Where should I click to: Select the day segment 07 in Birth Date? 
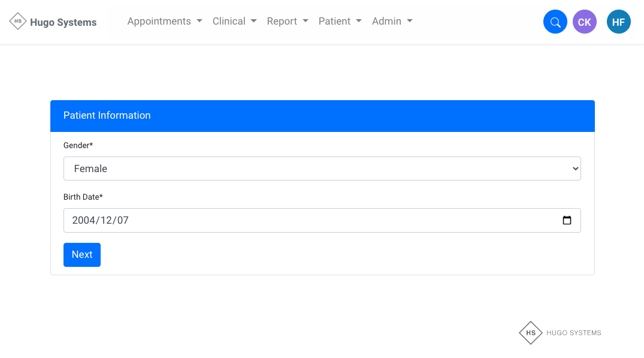click(x=123, y=220)
